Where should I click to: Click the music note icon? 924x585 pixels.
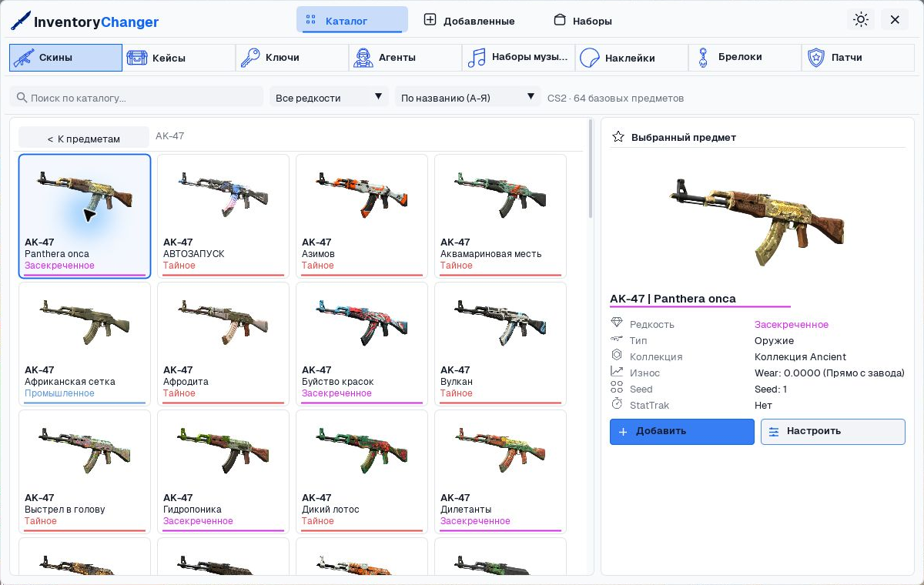tap(477, 58)
